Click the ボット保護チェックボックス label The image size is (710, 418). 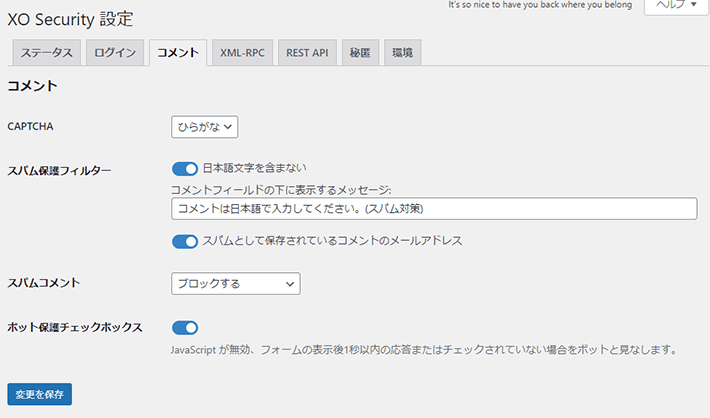(x=75, y=327)
